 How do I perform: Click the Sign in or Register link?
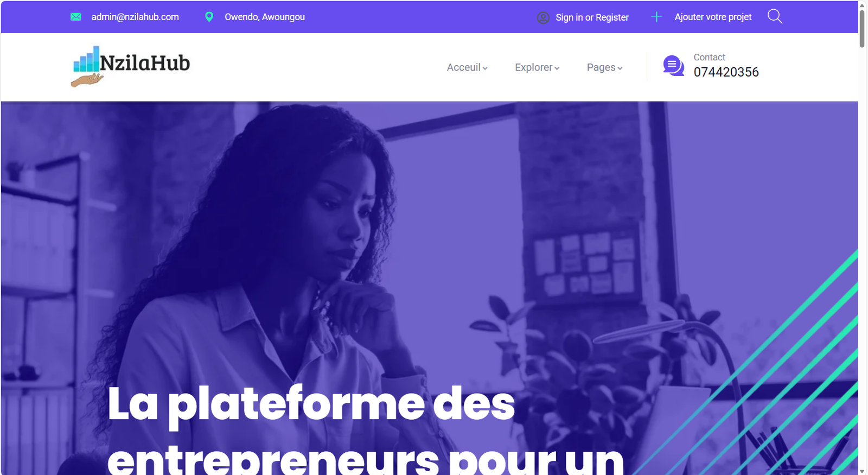click(592, 17)
